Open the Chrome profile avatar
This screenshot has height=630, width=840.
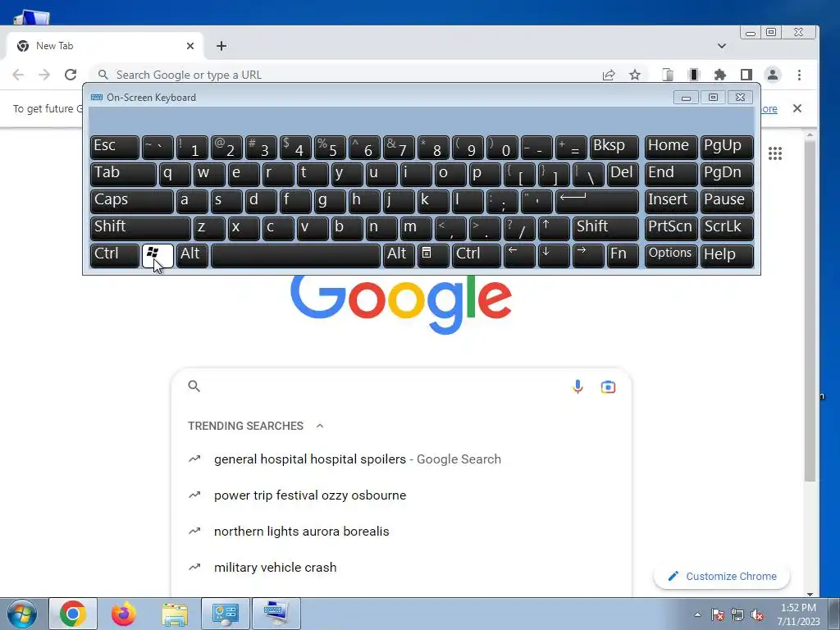pos(773,75)
